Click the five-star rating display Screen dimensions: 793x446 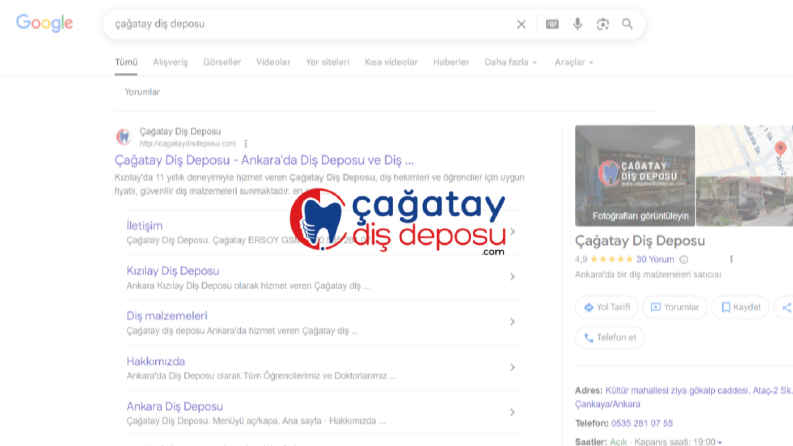click(x=611, y=259)
